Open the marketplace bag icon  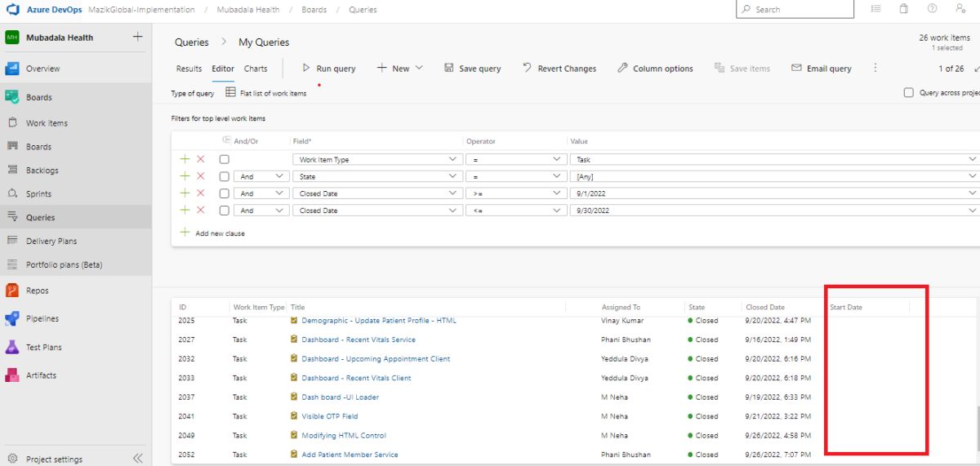click(904, 9)
